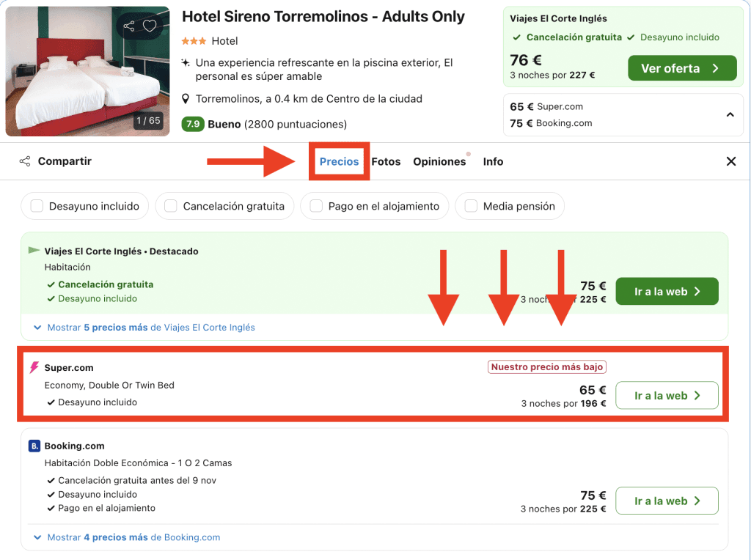Enable the Desayuno incluido filter checkbox
Screen dimensions: 751x560
click(x=37, y=207)
